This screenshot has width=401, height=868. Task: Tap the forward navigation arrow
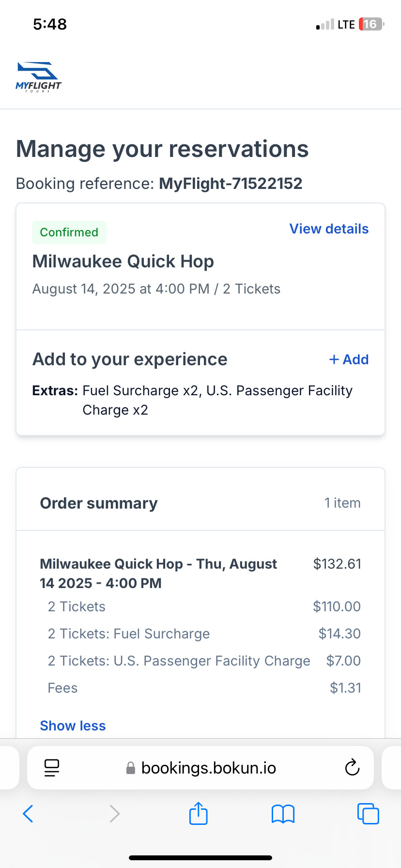[114, 814]
